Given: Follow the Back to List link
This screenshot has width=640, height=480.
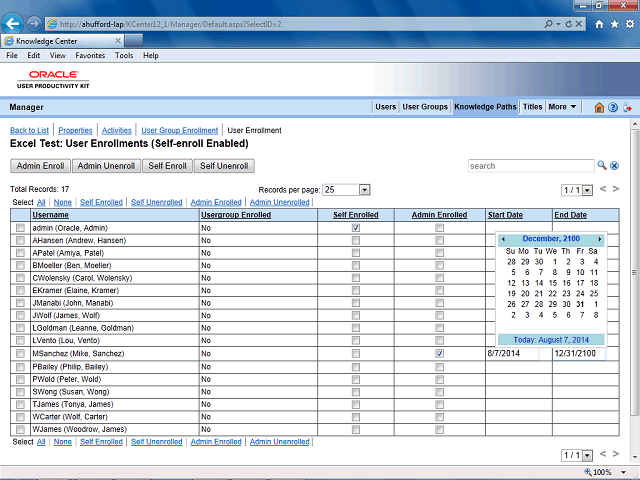Looking at the screenshot, I should (x=29, y=130).
